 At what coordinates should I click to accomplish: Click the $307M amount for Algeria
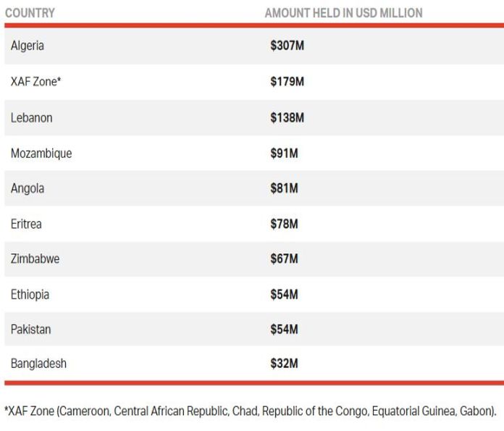click(287, 46)
